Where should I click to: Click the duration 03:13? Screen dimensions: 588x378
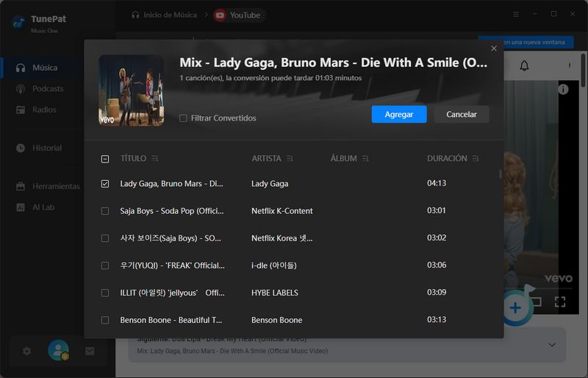coord(437,319)
